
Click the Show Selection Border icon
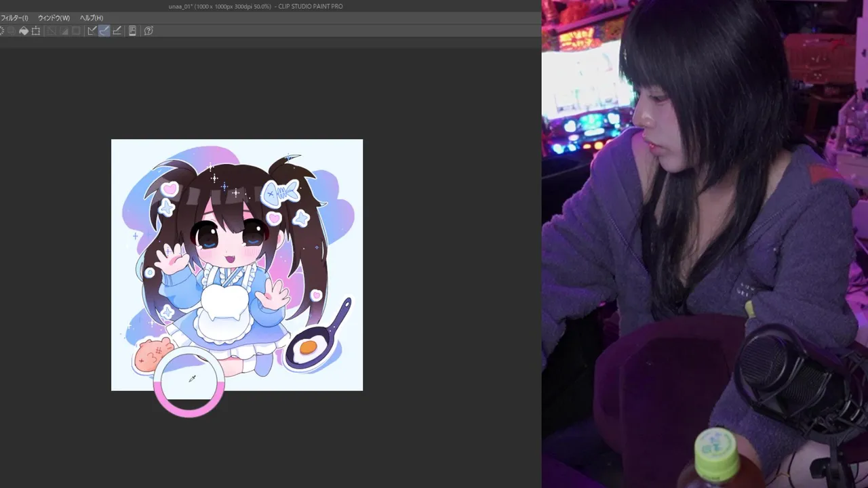click(x=76, y=30)
